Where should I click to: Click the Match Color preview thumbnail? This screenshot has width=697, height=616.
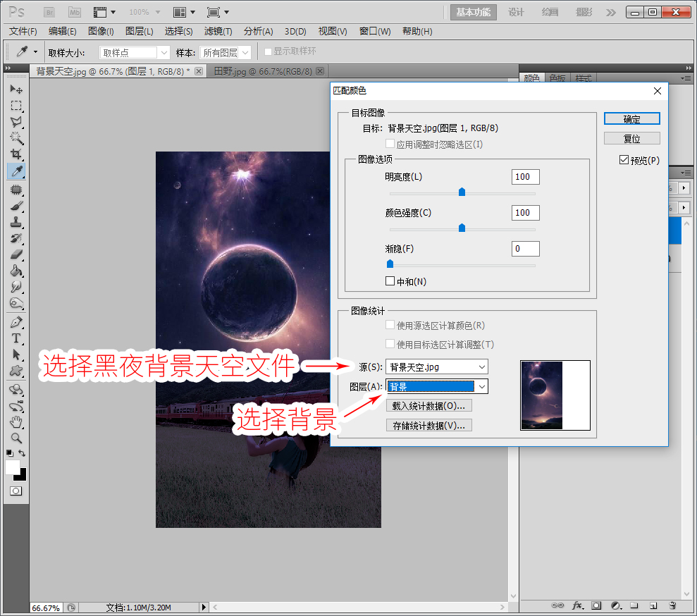556,395
